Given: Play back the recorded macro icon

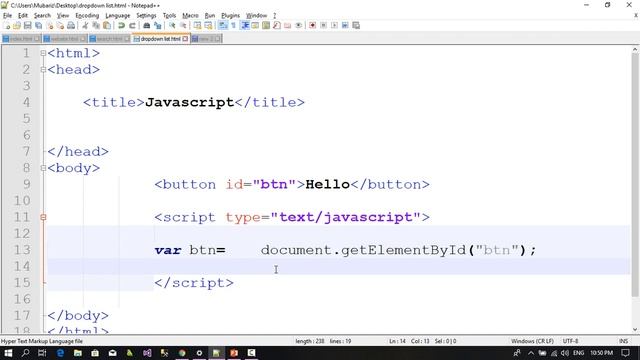Looking at the screenshot, I should 334,26.
